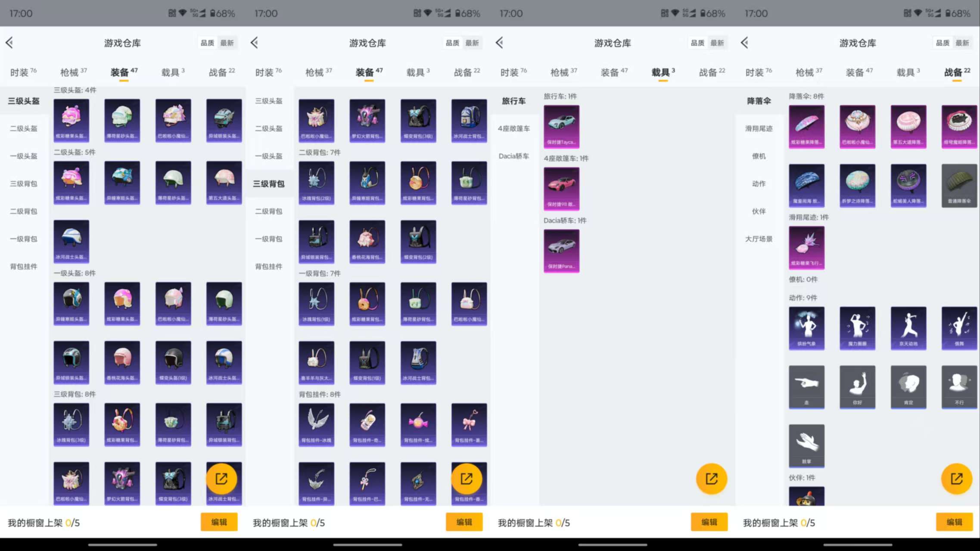
Task: Switch to 品质 sorting in rightmost panel
Action: click(942, 43)
